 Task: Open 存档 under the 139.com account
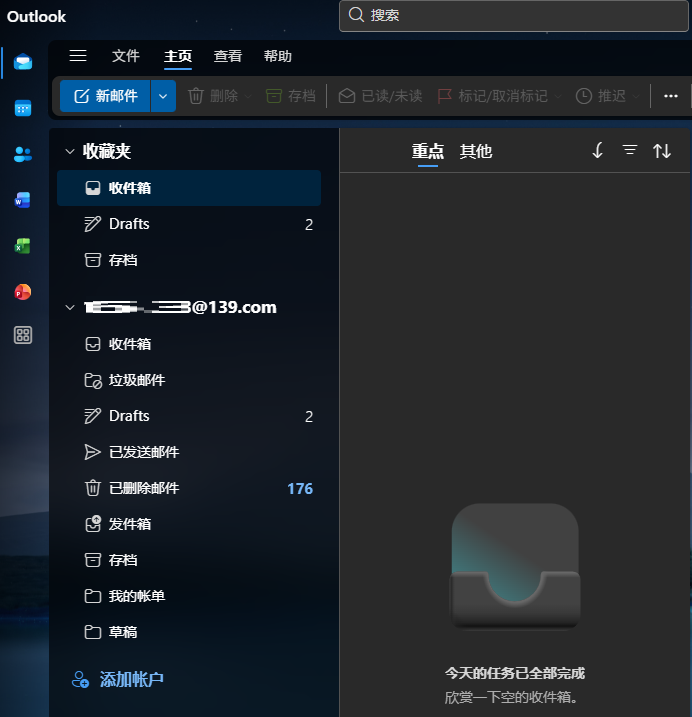(x=189, y=560)
